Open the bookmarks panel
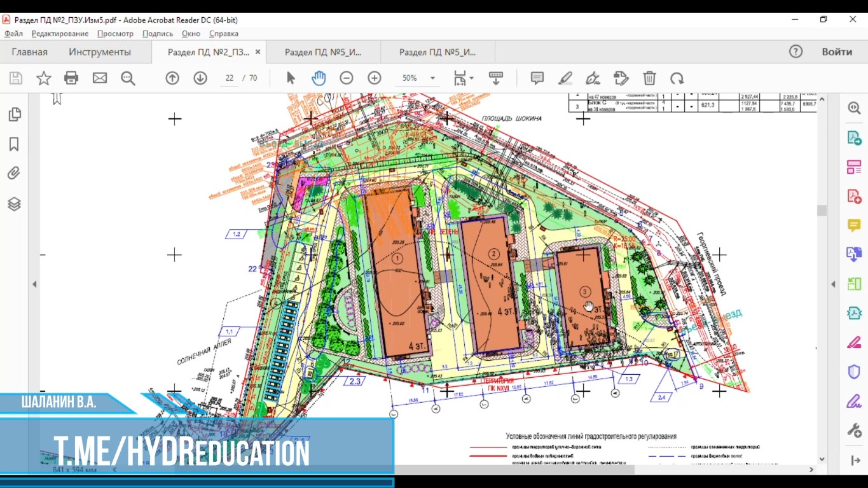This screenshot has height=488, width=868. click(14, 144)
